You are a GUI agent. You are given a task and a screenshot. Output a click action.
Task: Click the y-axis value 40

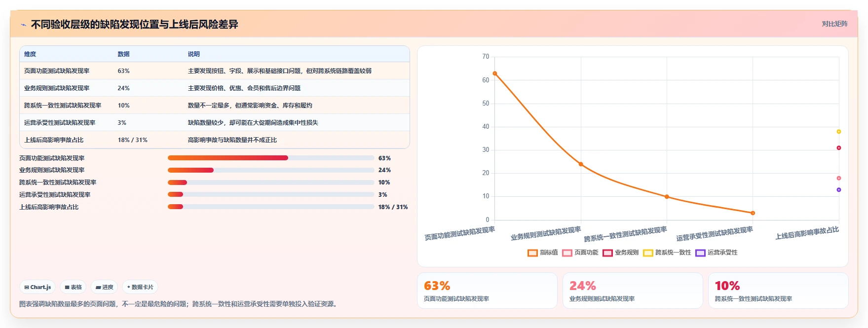486,127
